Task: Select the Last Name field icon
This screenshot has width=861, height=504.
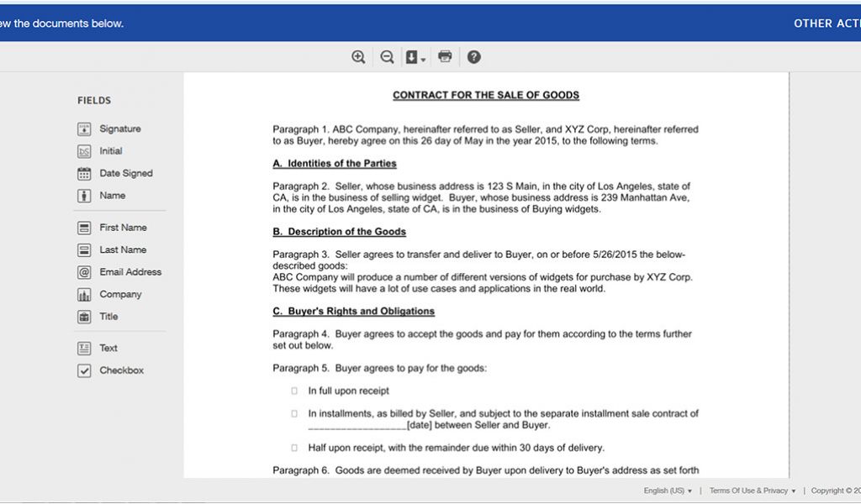Action: click(x=84, y=250)
